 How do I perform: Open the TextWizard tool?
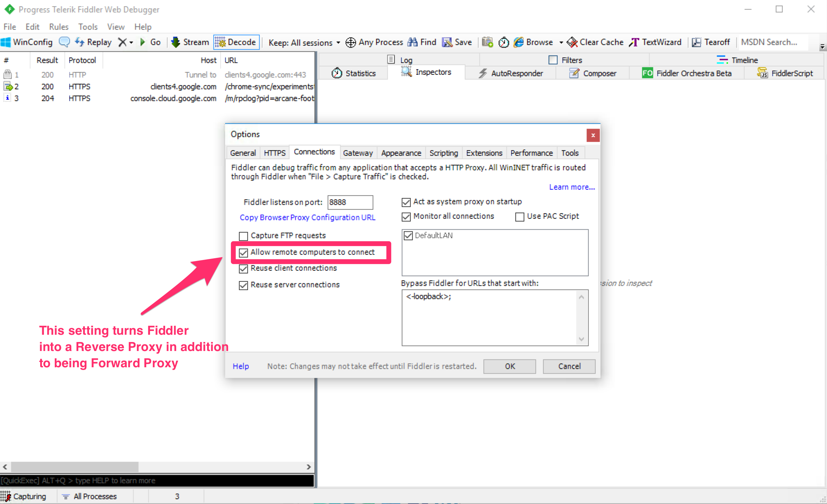click(655, 42)
